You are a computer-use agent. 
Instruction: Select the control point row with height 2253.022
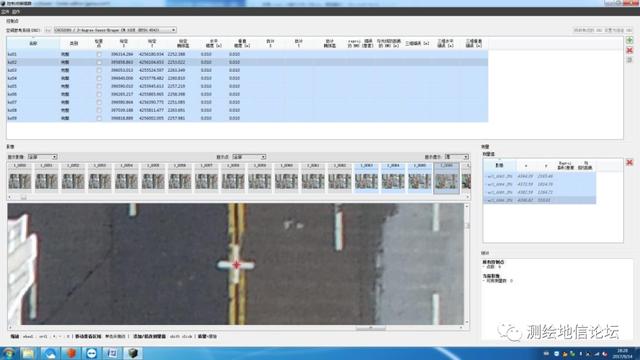[247, 62]
